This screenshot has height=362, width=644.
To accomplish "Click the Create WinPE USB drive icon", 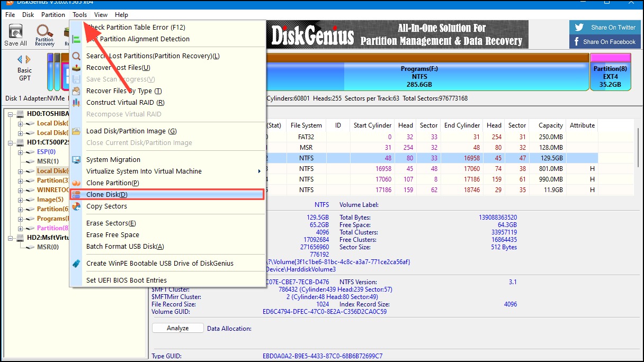I will pyautogui.click(x=76, y=264).
